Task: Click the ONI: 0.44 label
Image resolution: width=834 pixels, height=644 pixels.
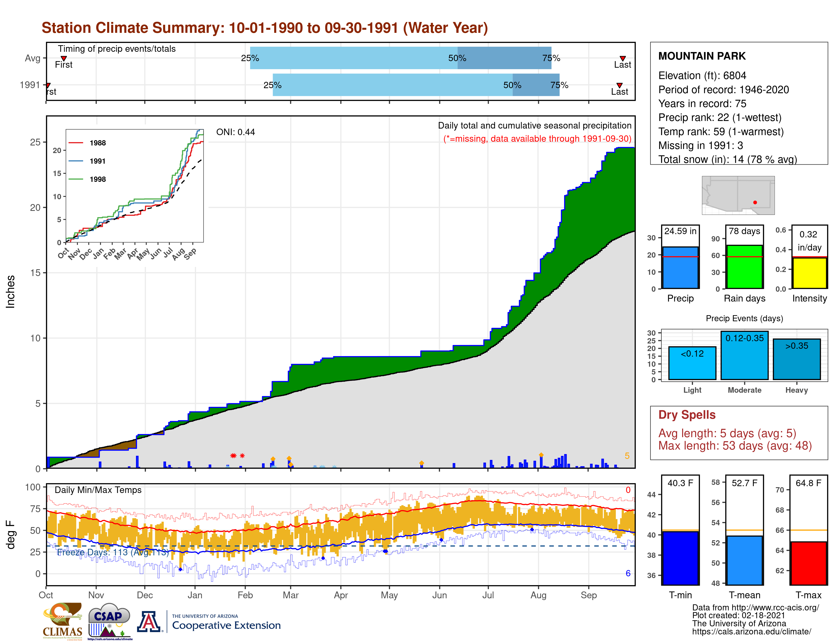Action: (x=236, y=132)
